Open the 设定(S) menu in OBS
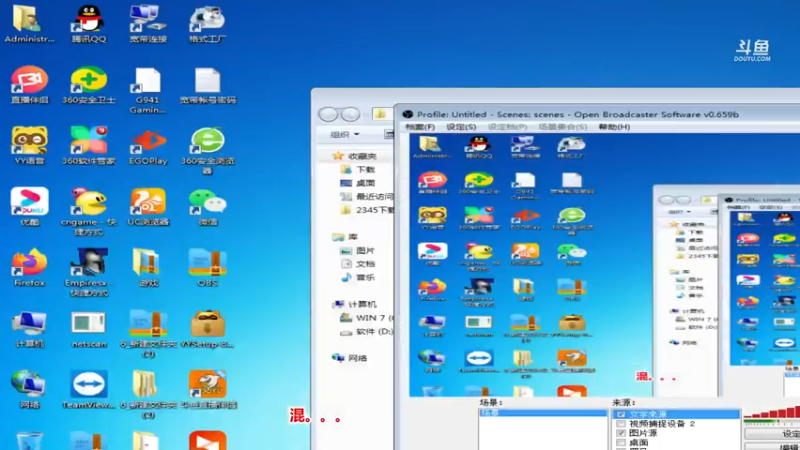Screen dimensions: 800x450 pyautogui.click(x=461, y=127)
